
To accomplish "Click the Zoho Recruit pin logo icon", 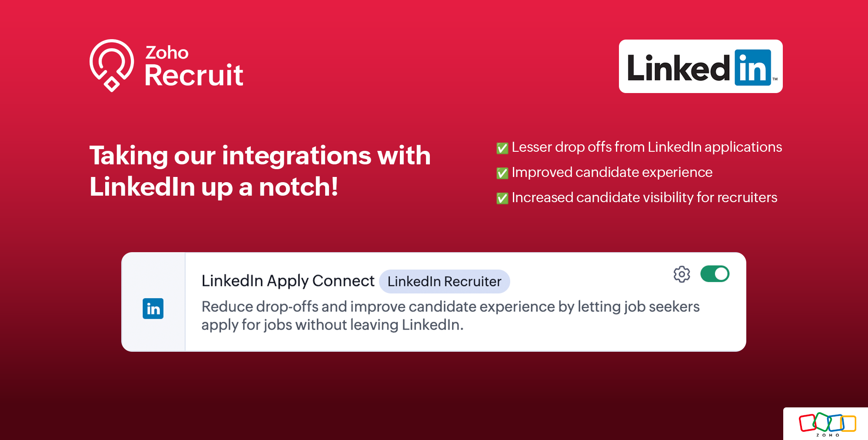I will coord(111,65).
